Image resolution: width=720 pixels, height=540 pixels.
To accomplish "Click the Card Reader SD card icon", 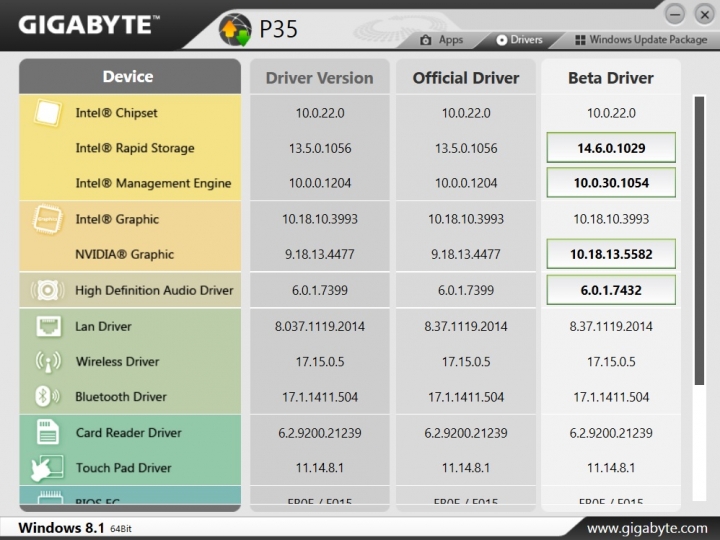I will [x=48, y=432].
